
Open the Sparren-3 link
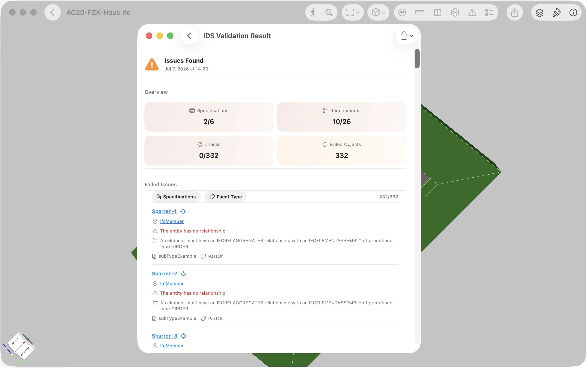point(165,336)
